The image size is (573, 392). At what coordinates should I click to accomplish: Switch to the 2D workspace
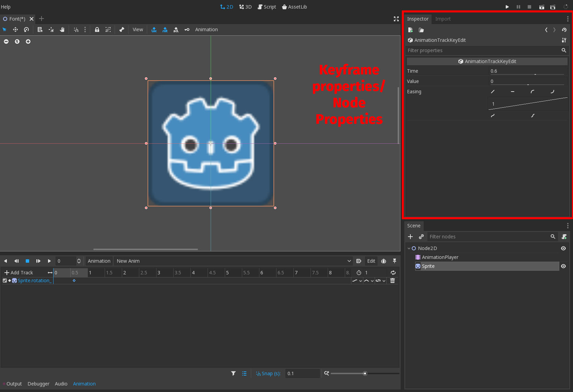(x=226, y=7)
